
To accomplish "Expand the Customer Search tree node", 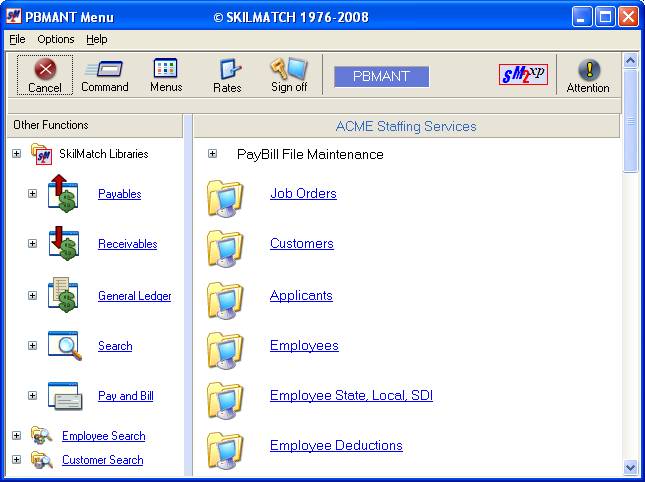I will [16, 459].
